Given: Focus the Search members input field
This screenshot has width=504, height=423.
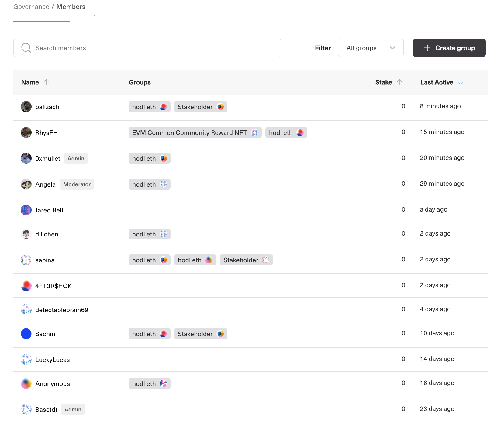Looking at the screenshot, I should [152, 48].
